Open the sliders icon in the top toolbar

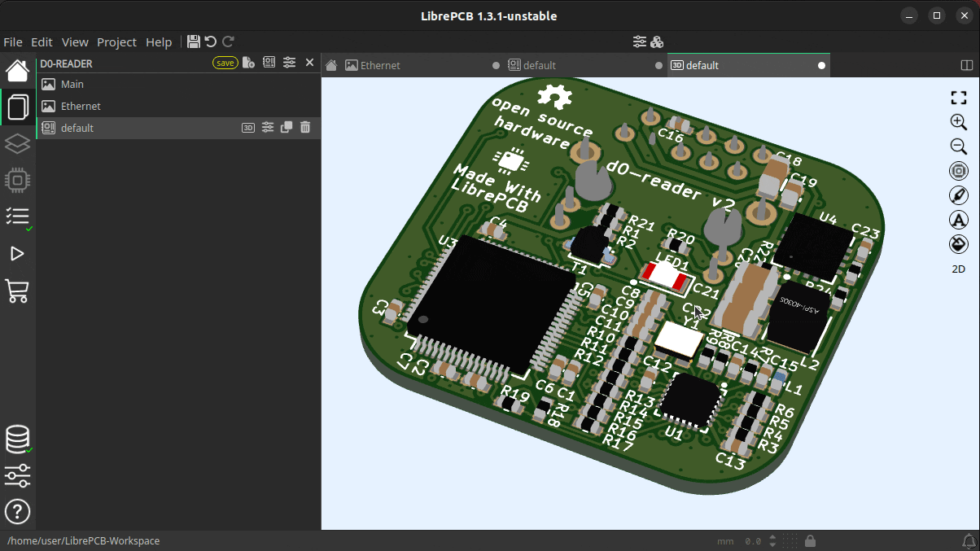(x=640, y=42)
